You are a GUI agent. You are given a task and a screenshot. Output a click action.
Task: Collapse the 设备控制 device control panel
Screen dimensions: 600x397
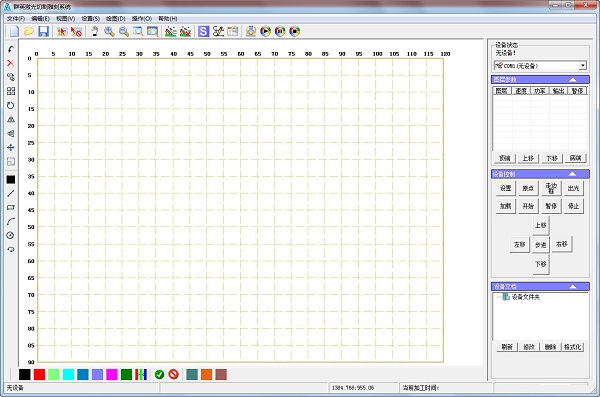coord(573,174)
